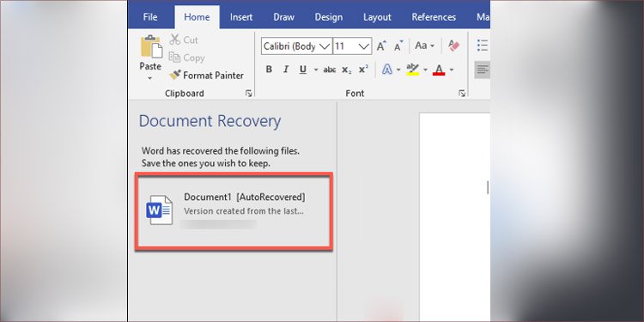Click the Paste clipboard icon
Viewport: 644px width, 322px height.
tap(151, 46)
